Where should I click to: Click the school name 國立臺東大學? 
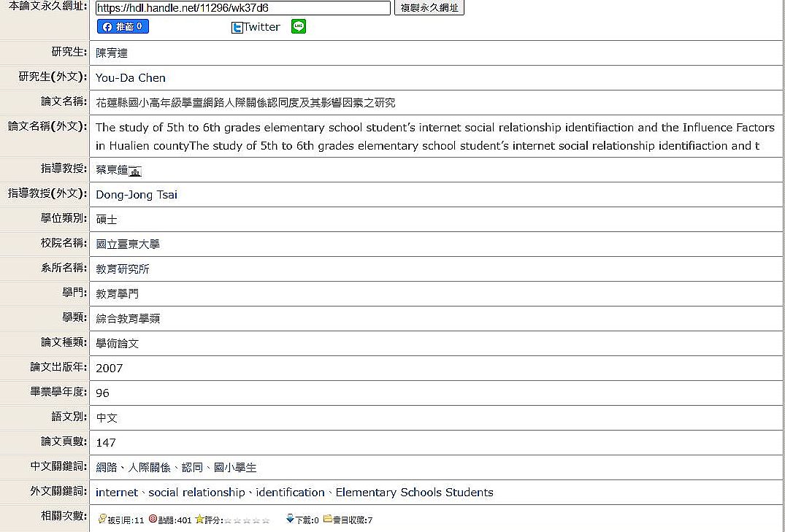coord(128,244)
